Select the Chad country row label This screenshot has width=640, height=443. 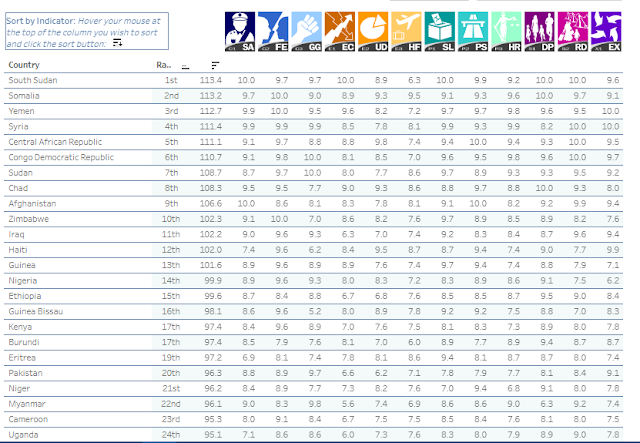click(18, 188)
